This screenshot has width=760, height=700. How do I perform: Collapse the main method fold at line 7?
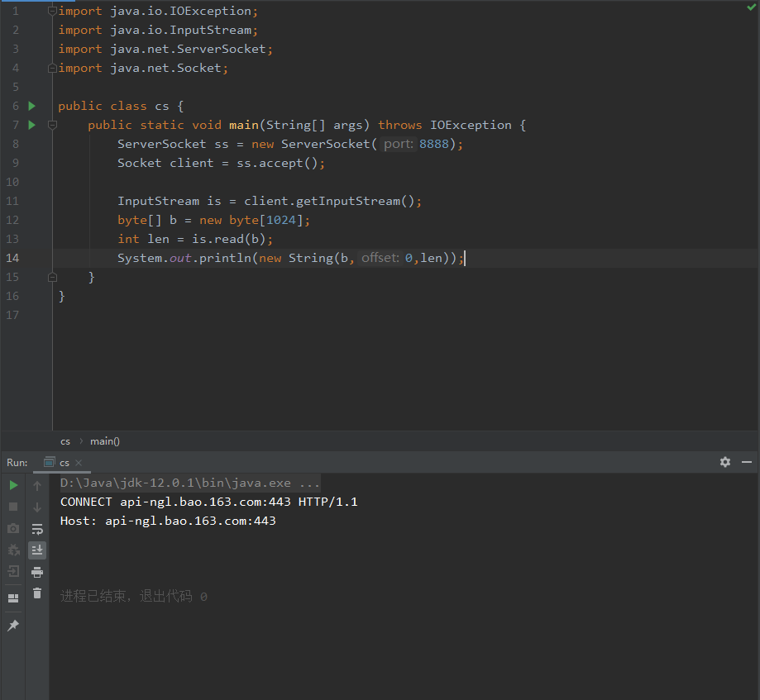[x=52, y=125]
